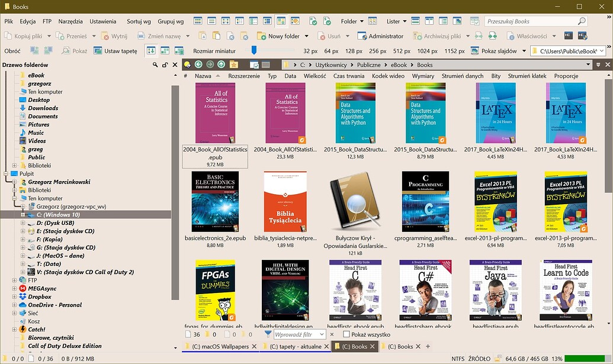Toggle the checkbox mode icon beside the search box
Screen dimensions: 613x364
click(x=474, y=21)
